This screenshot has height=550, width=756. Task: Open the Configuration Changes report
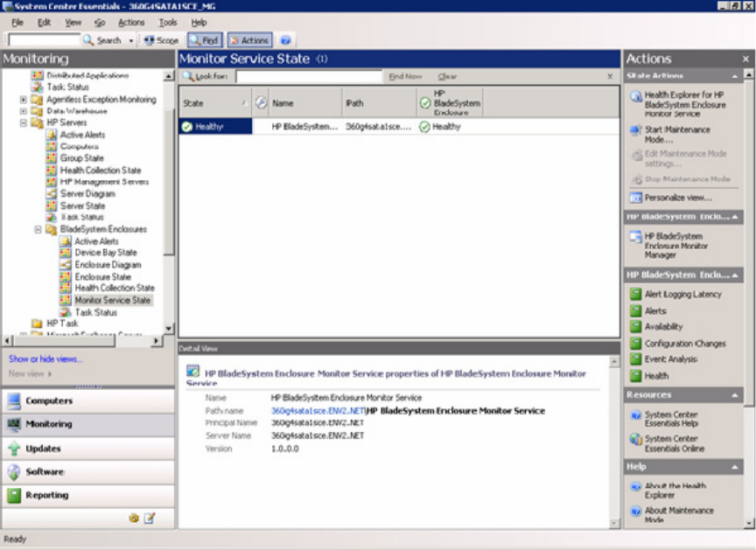[x=684, y=344]
